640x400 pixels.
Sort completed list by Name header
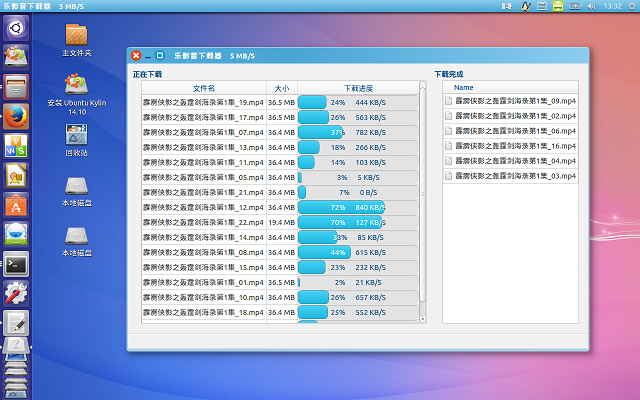pos(510,87)
